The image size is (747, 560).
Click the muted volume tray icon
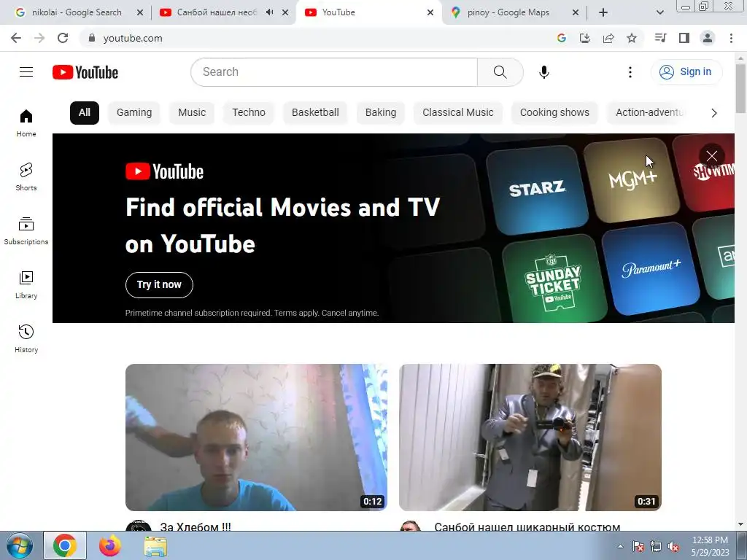(673, 546)
